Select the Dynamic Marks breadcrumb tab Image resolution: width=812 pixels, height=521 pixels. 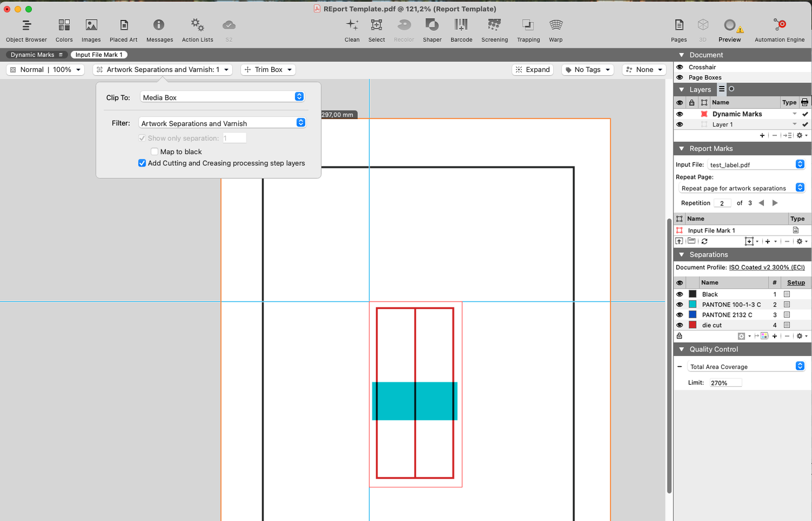[x=37, y=55]
